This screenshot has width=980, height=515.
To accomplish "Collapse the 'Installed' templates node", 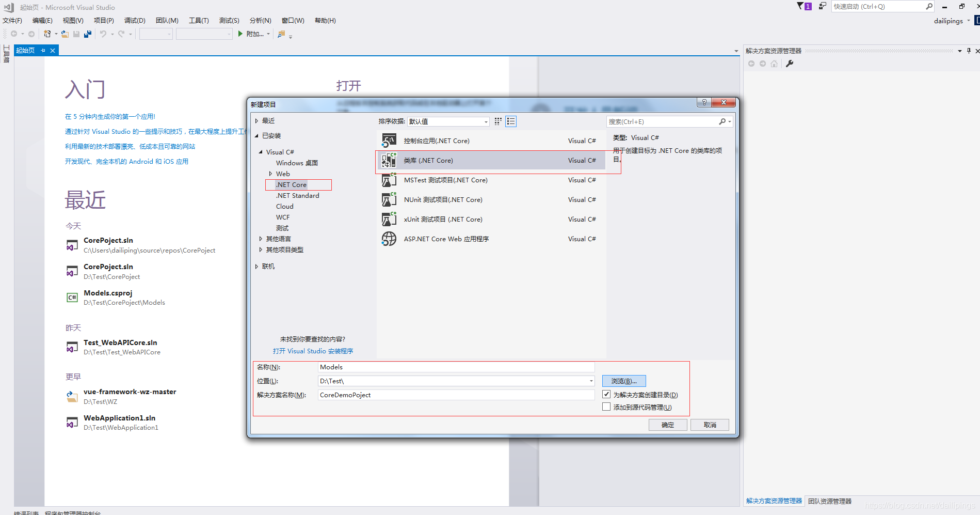I will [x=256, y=136].
